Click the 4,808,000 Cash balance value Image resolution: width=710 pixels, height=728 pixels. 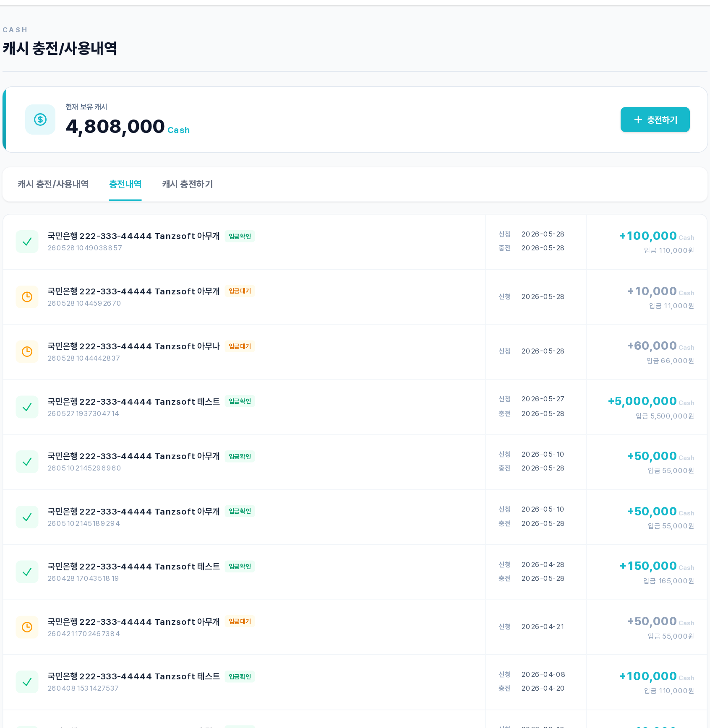point(128,127)
